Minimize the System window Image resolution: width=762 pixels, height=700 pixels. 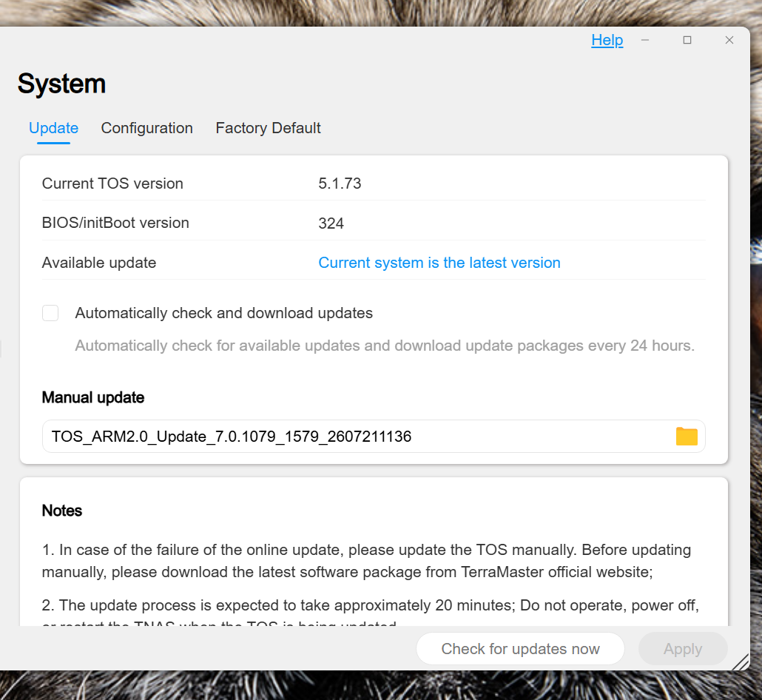(x=645, y=40)
